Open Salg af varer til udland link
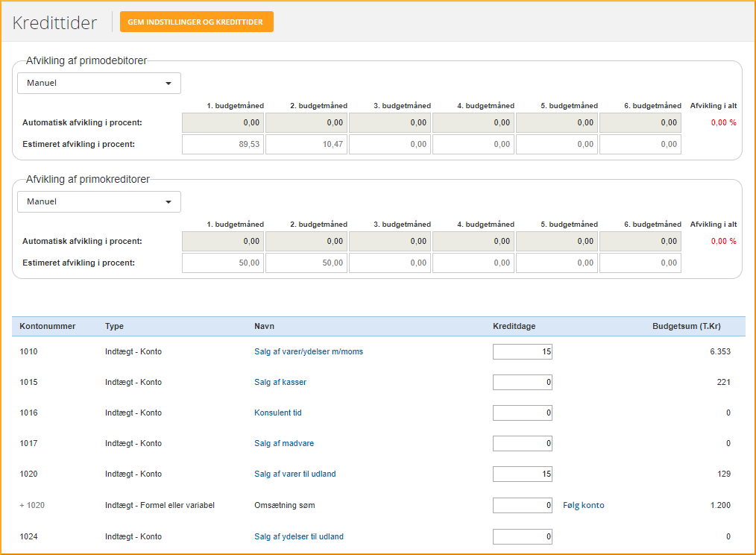Viewport: 756px width, 555px height. point(294,474)
